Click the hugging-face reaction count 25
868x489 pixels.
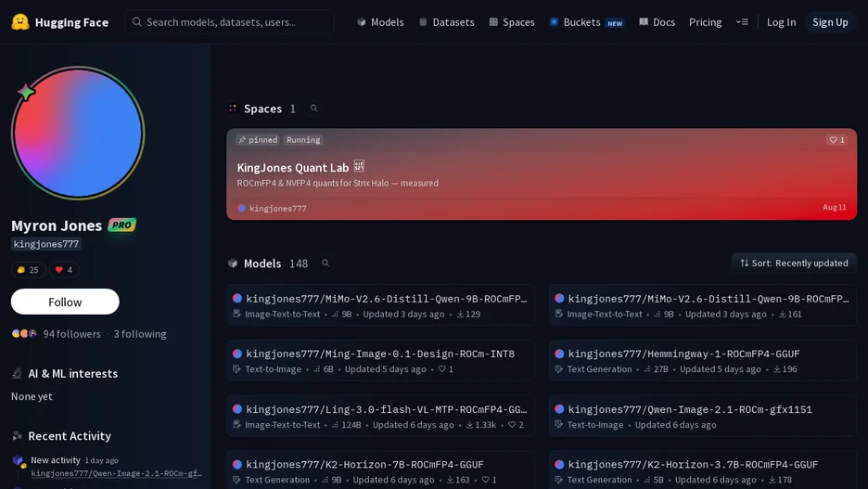[28, 270]
